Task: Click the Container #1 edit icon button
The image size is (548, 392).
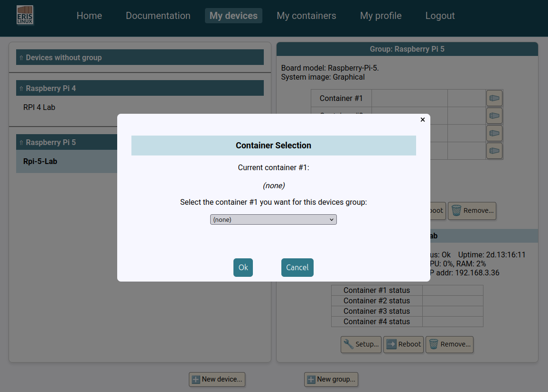Action: pos(494,98)
